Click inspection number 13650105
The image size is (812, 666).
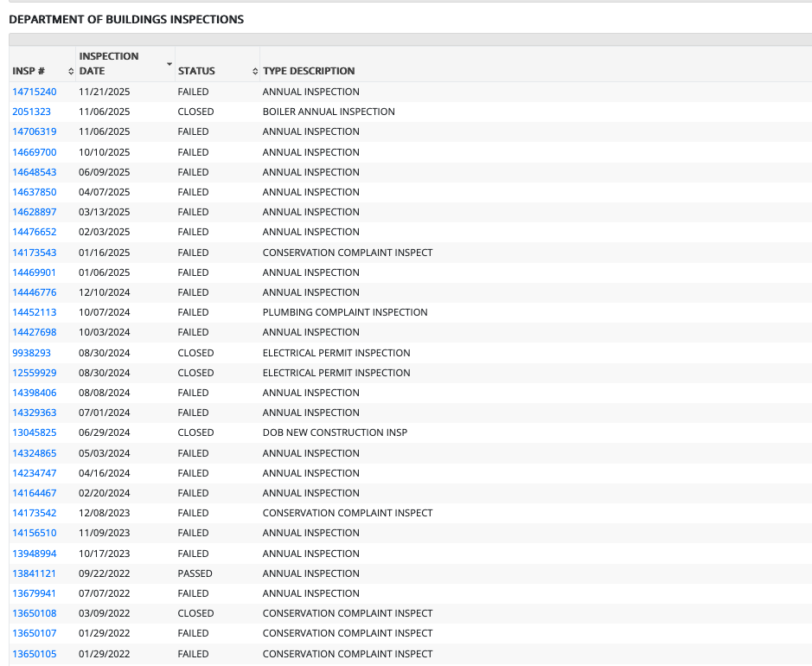(x=35, y=654)
